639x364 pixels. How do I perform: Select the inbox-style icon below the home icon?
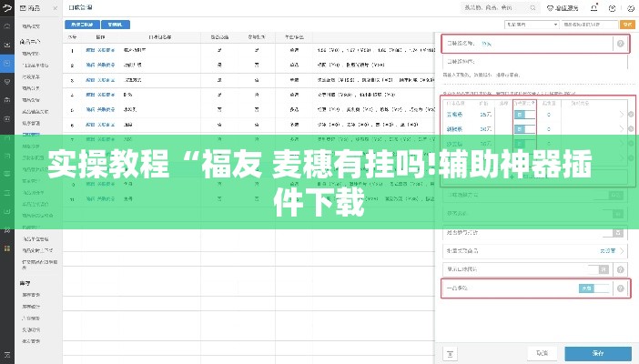tap(7, 45)
